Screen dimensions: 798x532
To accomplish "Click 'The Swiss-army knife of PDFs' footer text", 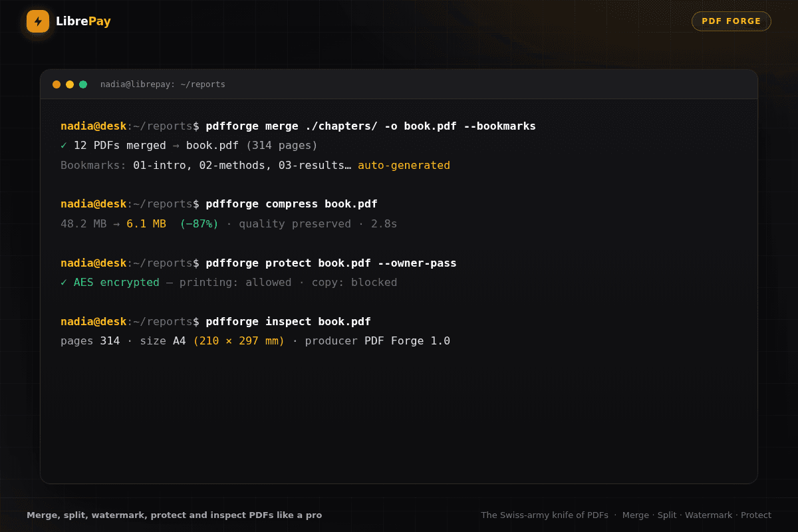I will tap(545, 515).
